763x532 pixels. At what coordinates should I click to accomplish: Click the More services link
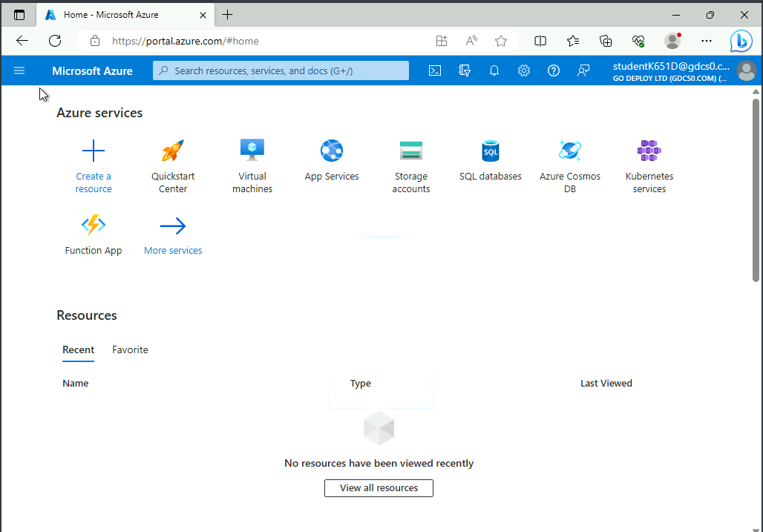pyautogui.click(x=173, y=251)
